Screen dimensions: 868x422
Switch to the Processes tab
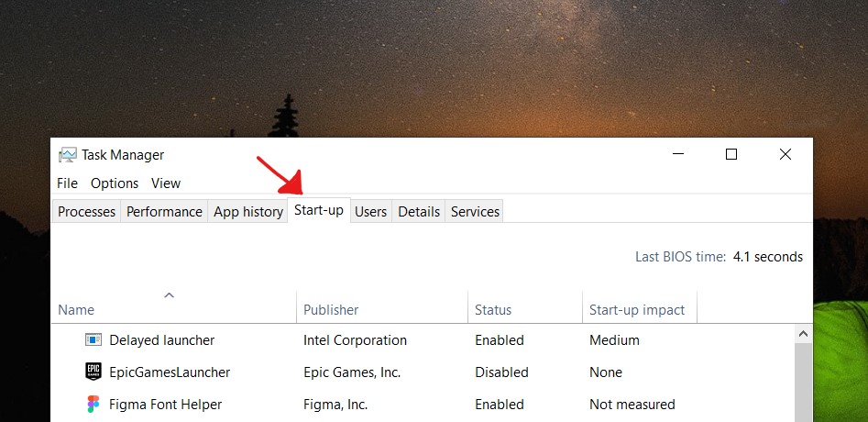click(86, 212)
